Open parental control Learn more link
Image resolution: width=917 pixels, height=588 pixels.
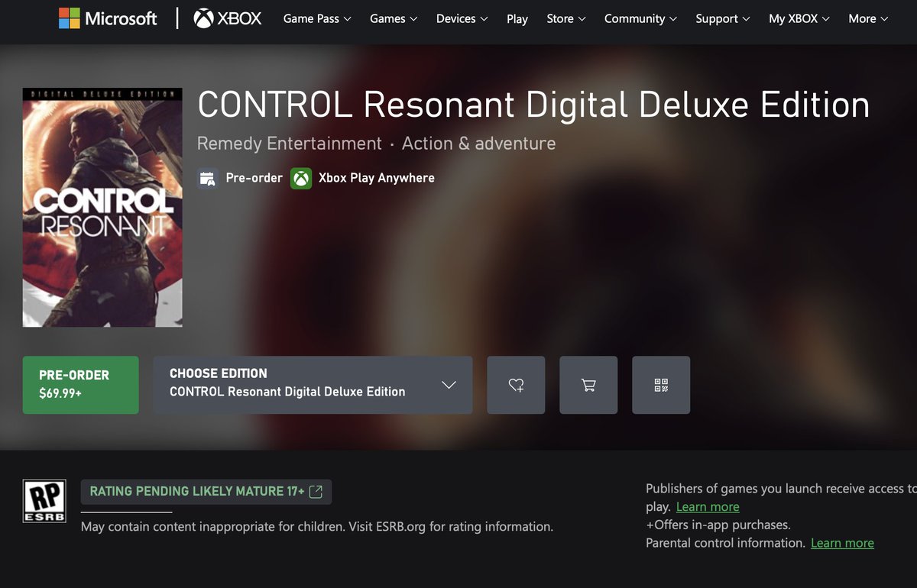point(842,543)
